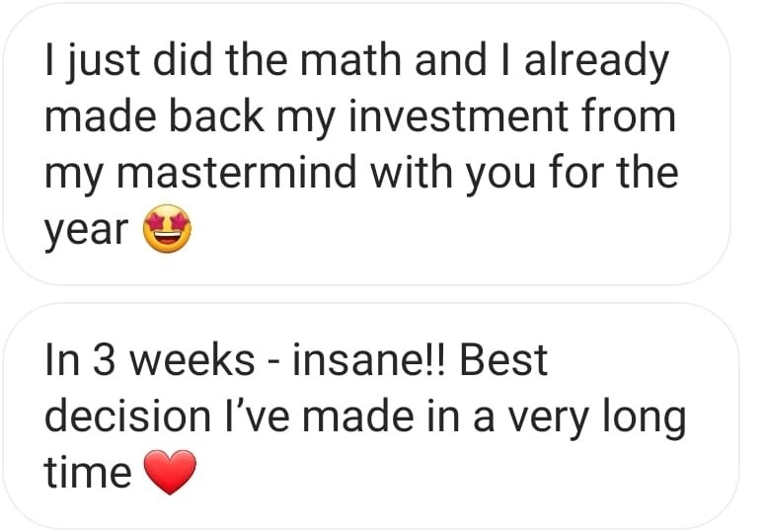Click the star-struck emoji after "year"
This screenshot has width=764, height=532.
point(167,229)
